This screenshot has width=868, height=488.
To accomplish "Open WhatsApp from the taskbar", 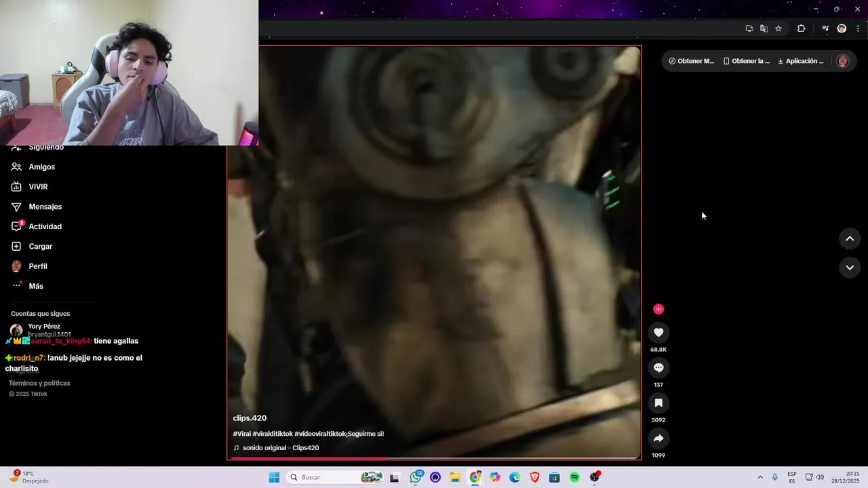I will point(416,477).
